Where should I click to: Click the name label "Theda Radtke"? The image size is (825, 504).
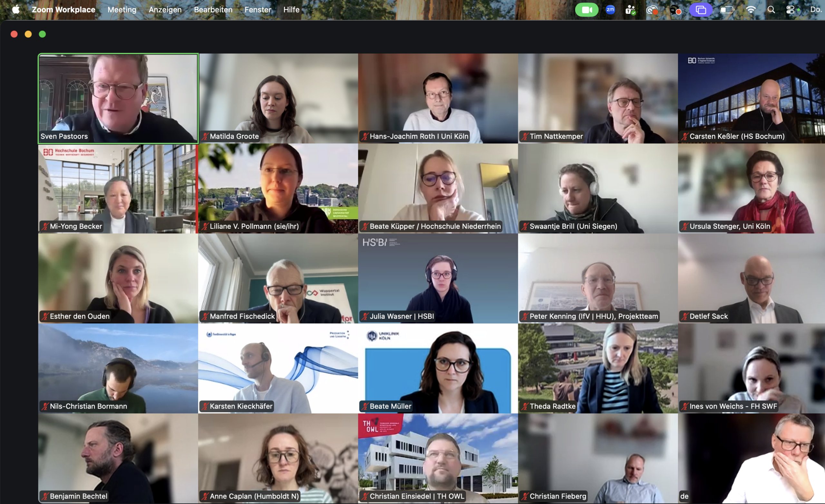click(552, 406)
